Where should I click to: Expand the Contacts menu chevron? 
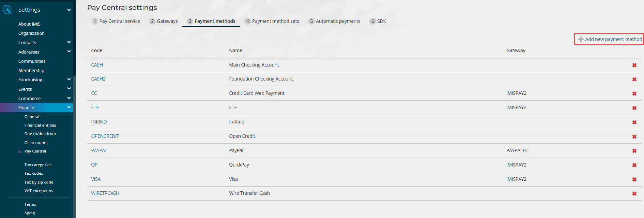coord(69,42)
